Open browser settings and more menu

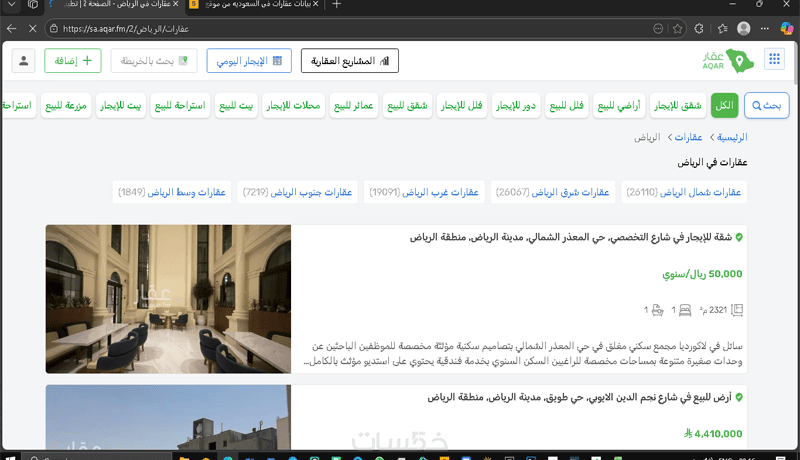(764, 29)
